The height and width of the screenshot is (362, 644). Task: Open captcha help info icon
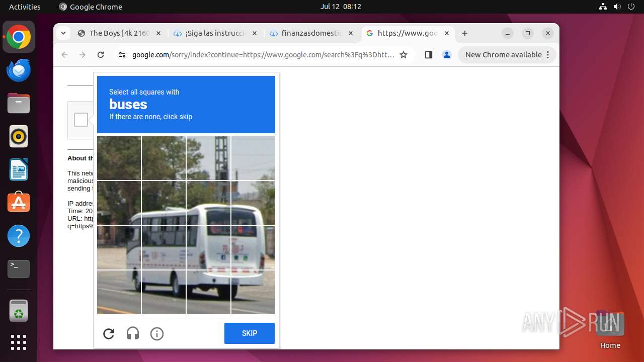pyautogui.click(x=157, y=334)
